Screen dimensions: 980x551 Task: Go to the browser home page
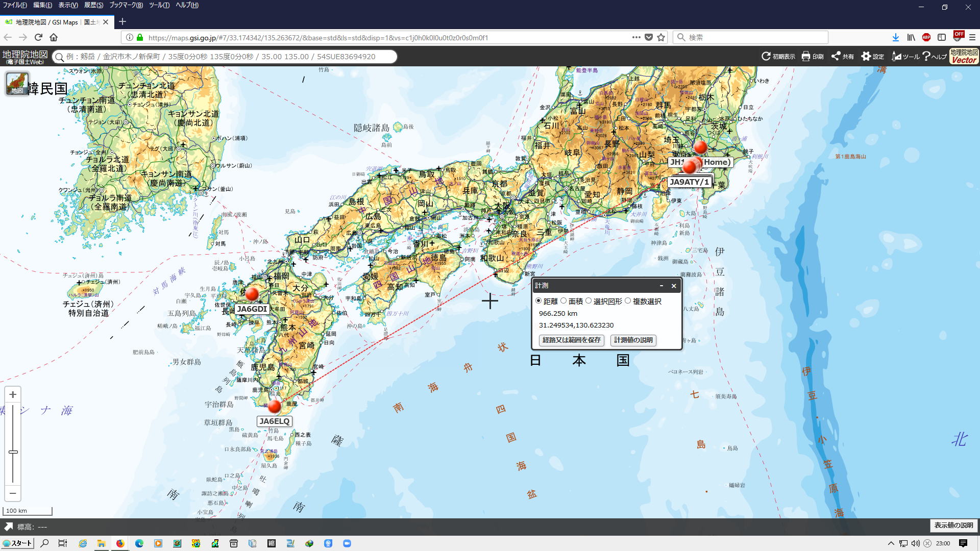coord(54,37)
